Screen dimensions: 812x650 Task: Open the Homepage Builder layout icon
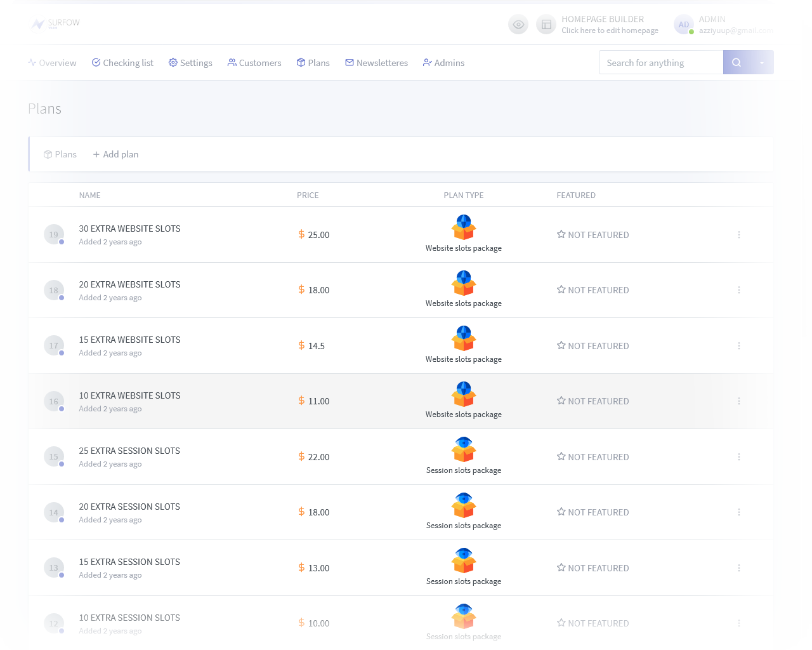click(546, 25)
